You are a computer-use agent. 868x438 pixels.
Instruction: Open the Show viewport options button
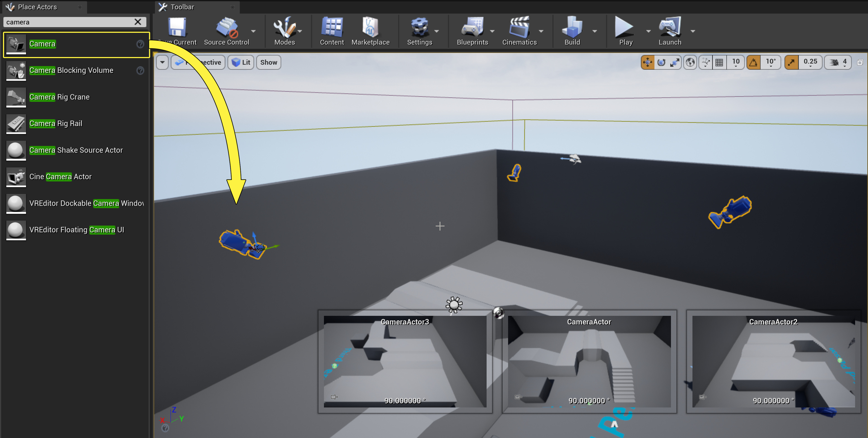tap(268, 62)
